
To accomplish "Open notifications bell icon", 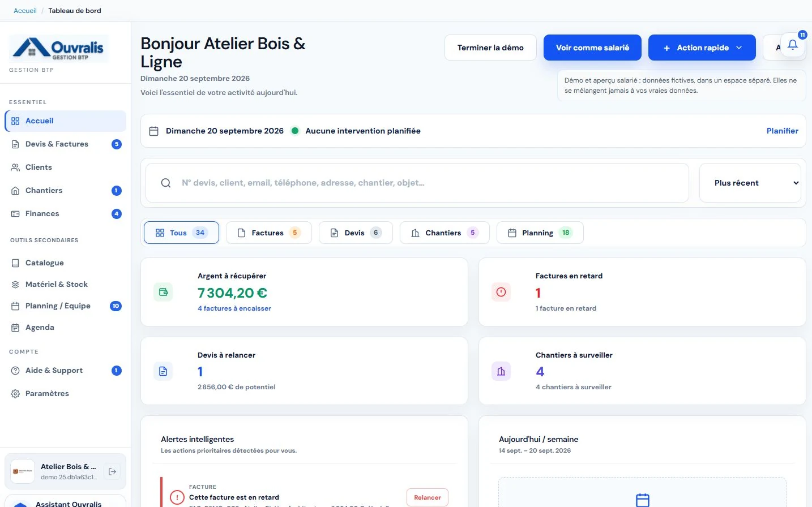I will (x=793, y=45).
